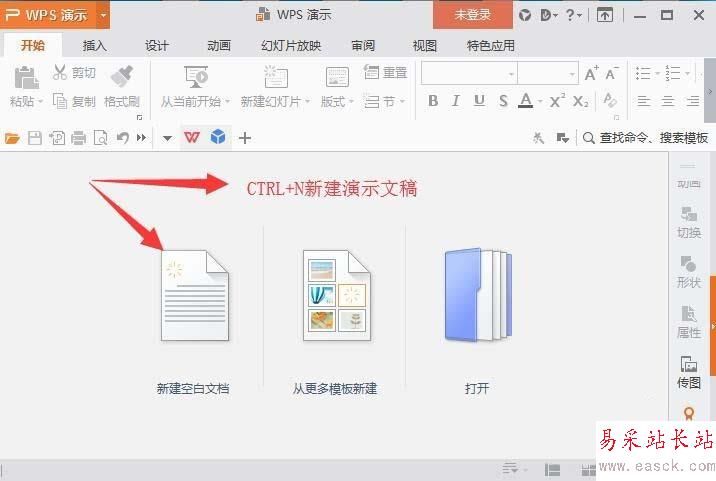Image resolution: width=716 pixels, height=481 pixels.
Task: Click the Undo arrow icon
Action: (122, 137)
